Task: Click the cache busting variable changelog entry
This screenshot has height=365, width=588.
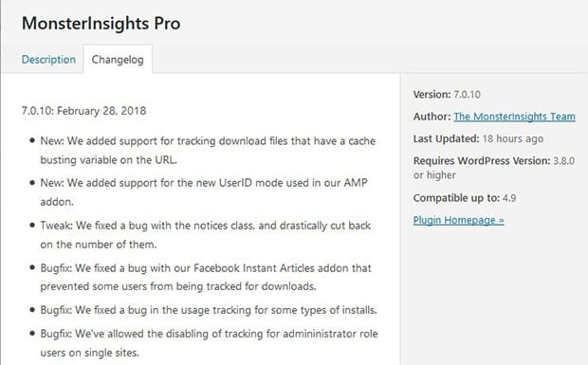Action: [x=208, y=151]
